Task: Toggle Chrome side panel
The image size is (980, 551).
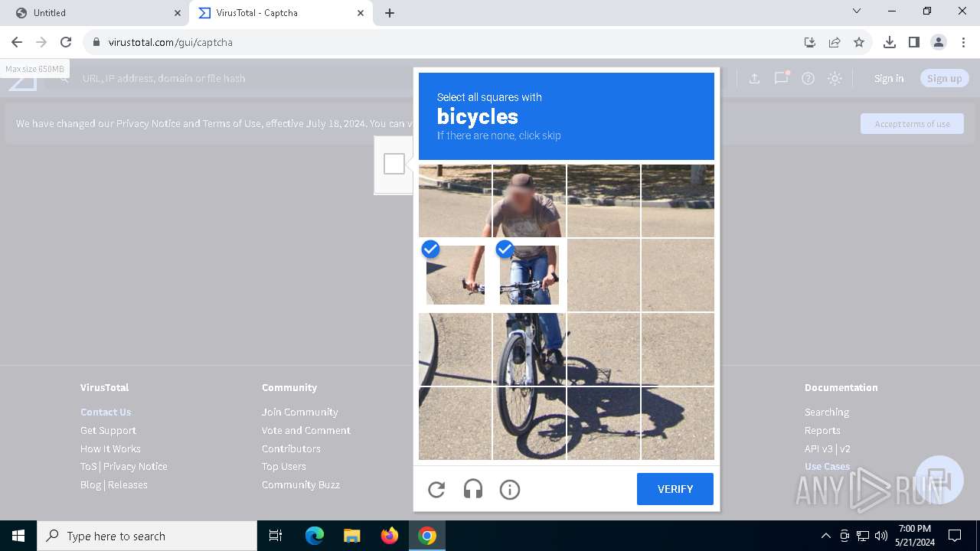Action: tap(914, 42)
